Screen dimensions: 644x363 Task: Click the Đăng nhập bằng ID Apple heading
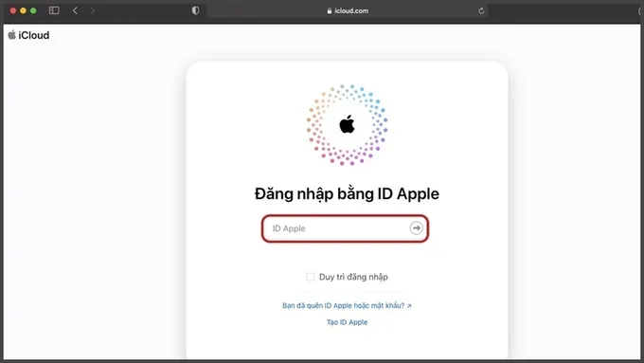coord(347,193)
